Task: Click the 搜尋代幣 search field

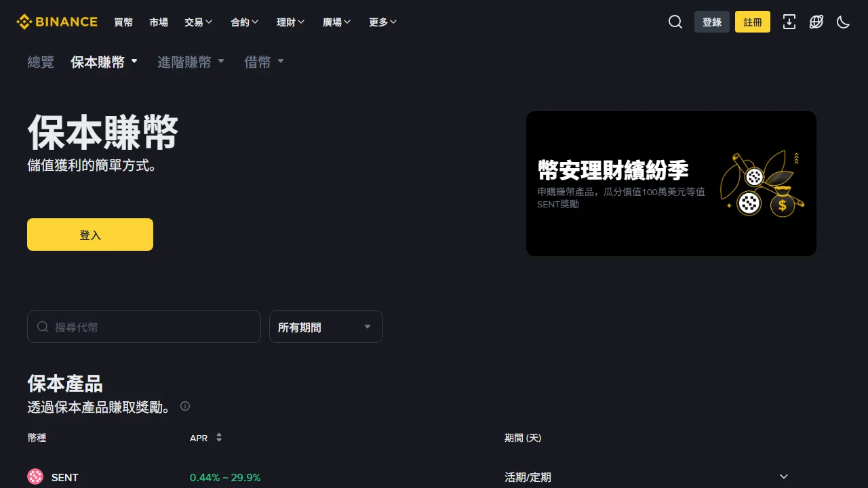Action: click(144, 327)
